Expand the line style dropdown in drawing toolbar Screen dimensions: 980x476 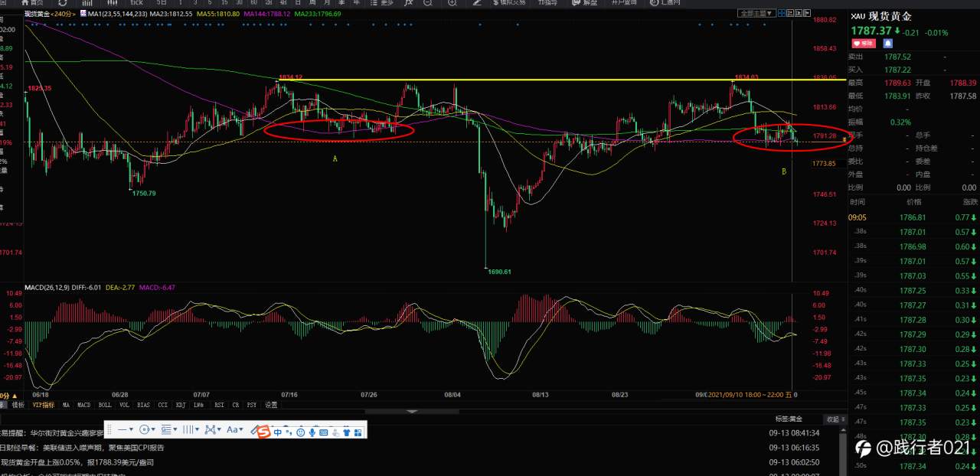[x=126, y=430]
